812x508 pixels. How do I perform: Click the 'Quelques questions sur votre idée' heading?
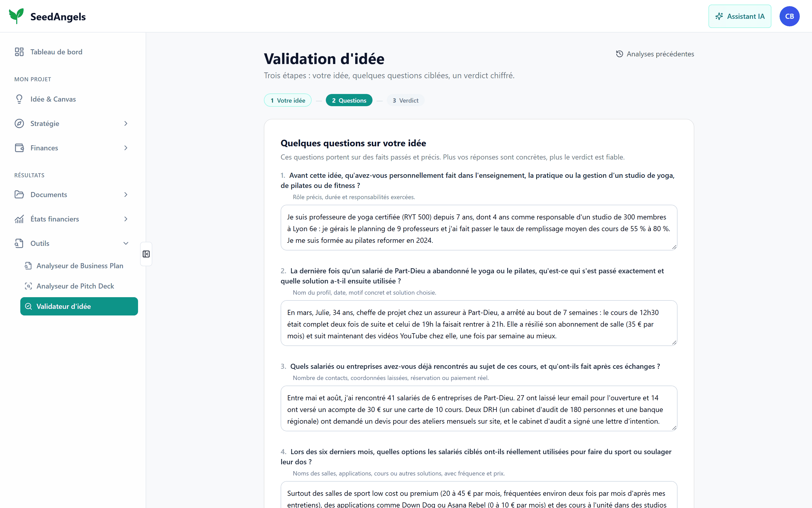click(x=353, y=143)
